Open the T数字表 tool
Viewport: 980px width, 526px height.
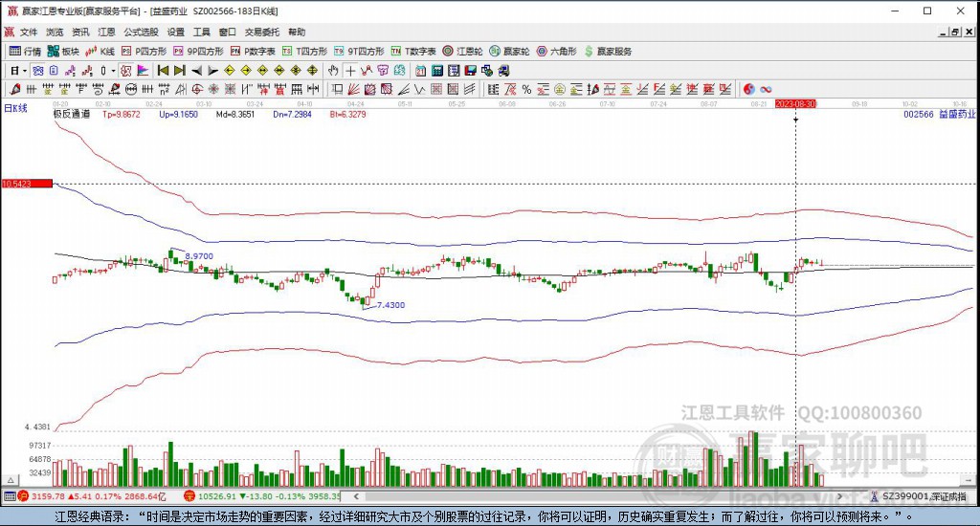click(413, 52)
